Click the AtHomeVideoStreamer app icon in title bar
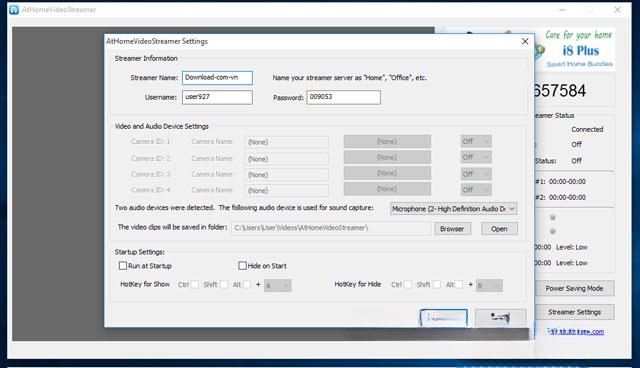Viewport: 640px width, 368px height. coord(14,9)
